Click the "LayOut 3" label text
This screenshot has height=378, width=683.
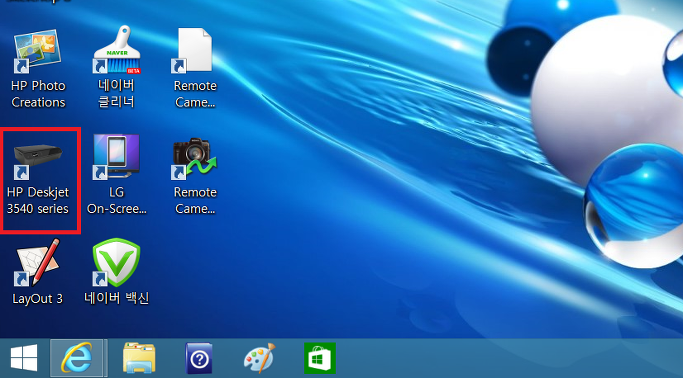point(37,299)
